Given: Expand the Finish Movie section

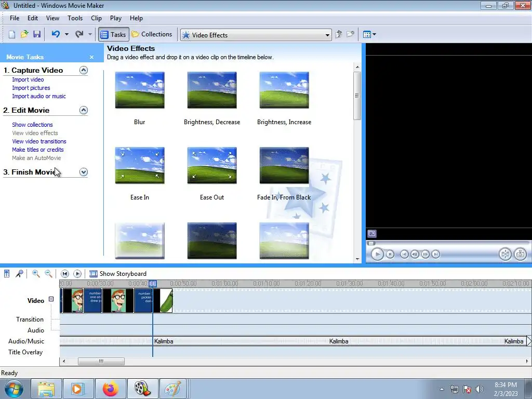Looking at the screenshot, I should point(84,172).
